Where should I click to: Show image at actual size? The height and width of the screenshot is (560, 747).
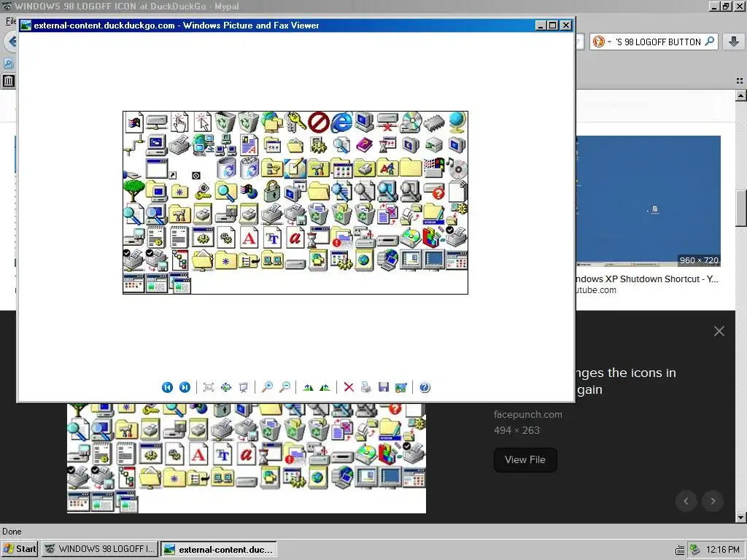click(226, 387)
